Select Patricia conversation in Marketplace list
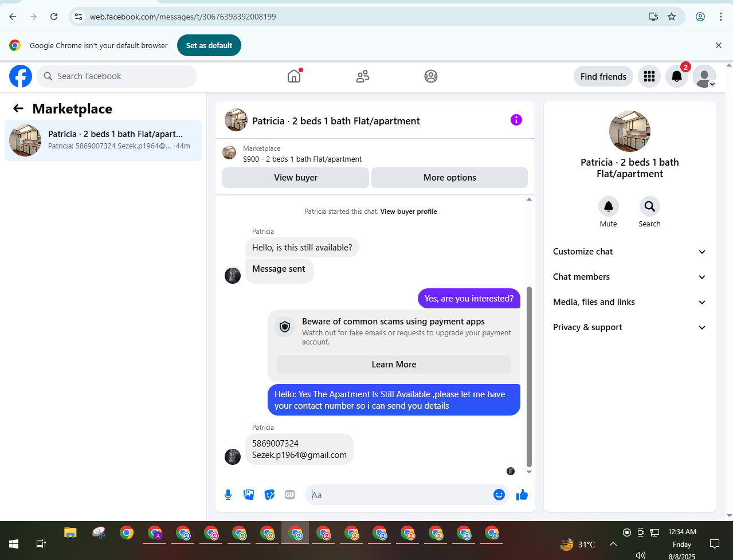The height and width of the screenshot is (560, 733). click(103, 140)
